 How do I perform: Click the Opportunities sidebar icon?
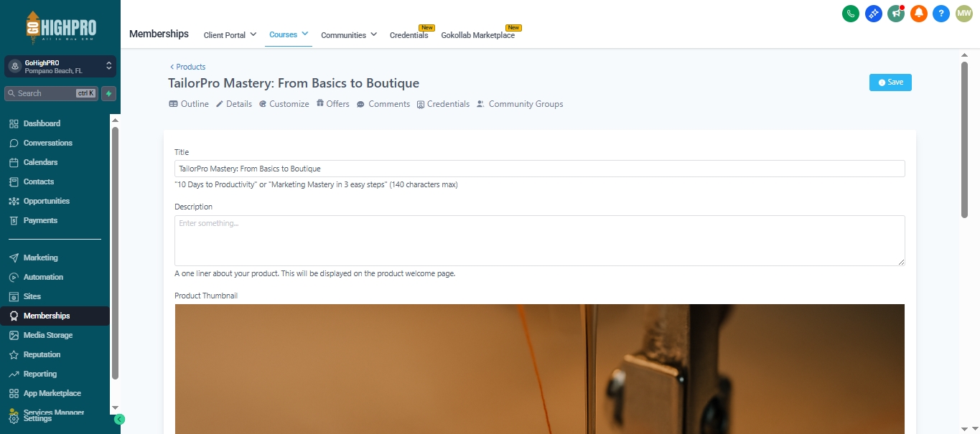pyautogui.click(x=14, y=201)
